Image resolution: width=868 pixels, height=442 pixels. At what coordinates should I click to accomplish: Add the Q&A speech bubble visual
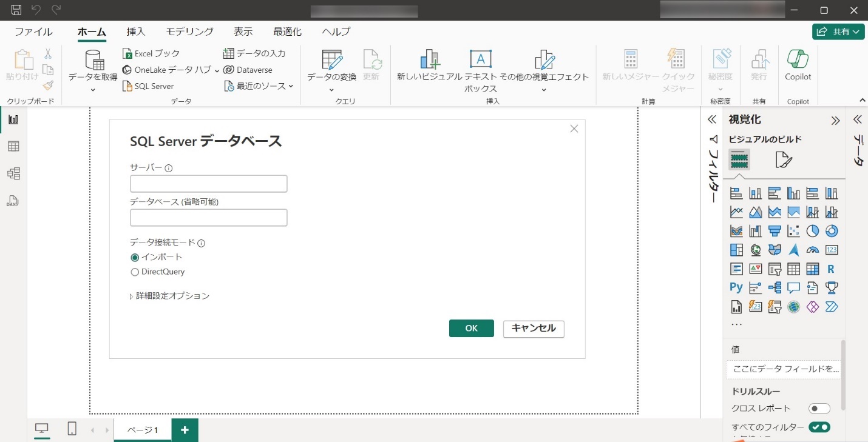[793, 287]
